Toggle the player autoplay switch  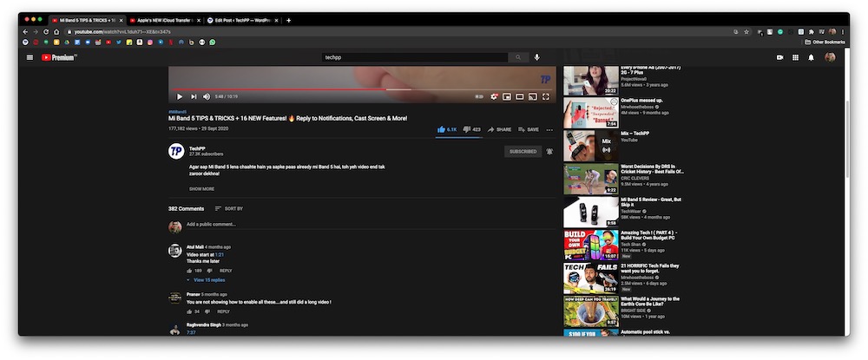pos(479,97)
